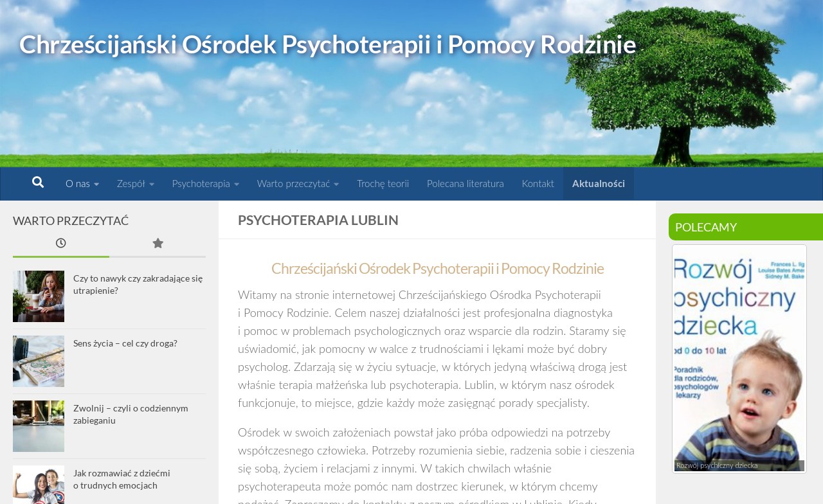Click the site title in header
This screenshot has width=823, height=504.
[x=327, y=44]
